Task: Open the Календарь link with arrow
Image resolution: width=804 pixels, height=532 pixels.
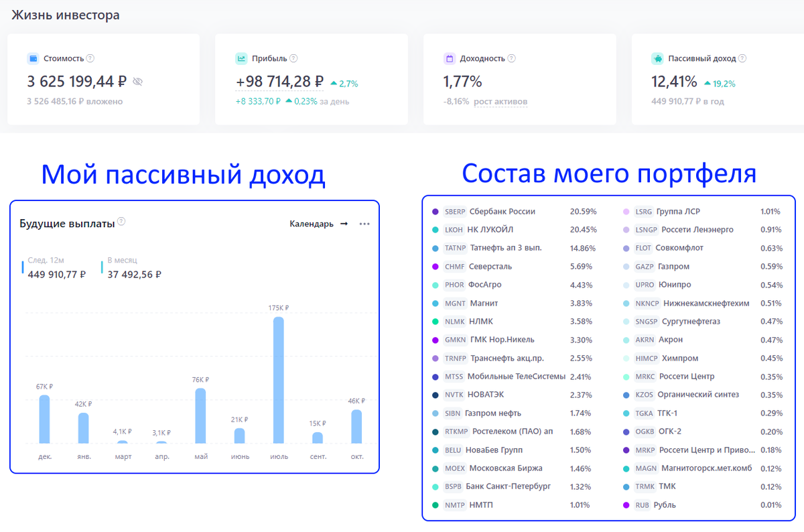Action: 319,224
